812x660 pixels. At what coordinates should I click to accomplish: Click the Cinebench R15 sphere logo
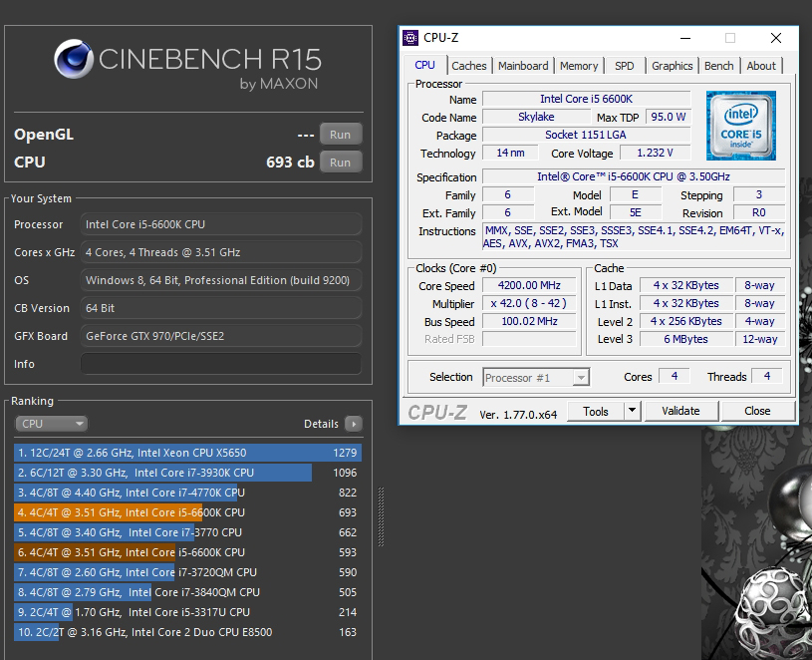click(74, 59)
